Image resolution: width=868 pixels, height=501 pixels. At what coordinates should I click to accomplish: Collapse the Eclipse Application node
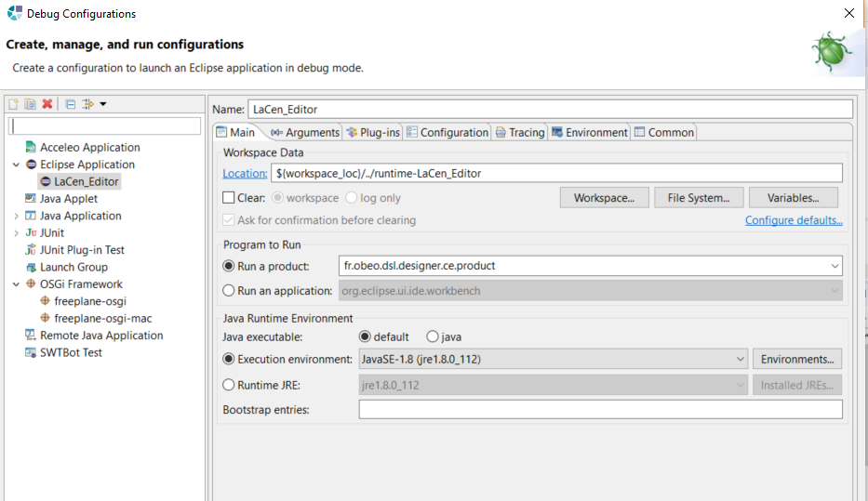(16, 165)
